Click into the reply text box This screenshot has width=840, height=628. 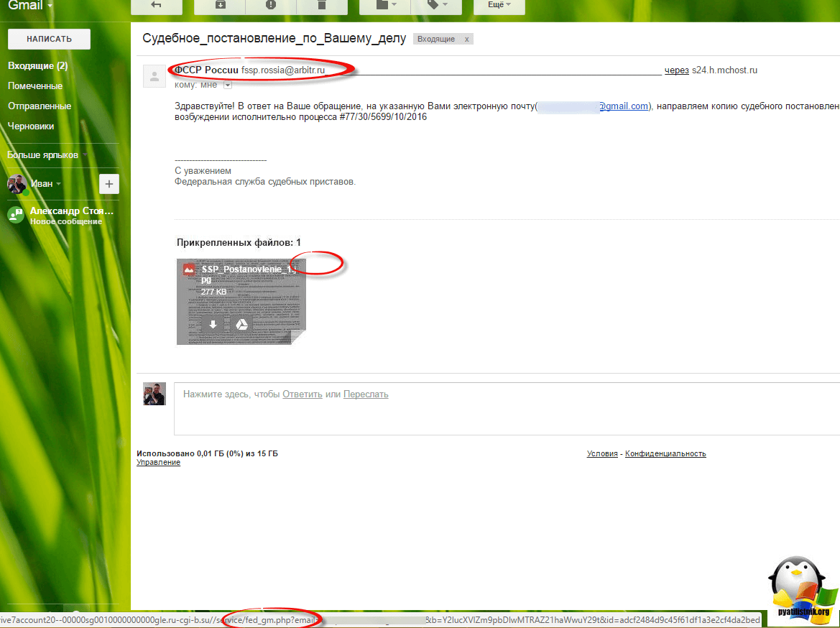click(507, 409)
